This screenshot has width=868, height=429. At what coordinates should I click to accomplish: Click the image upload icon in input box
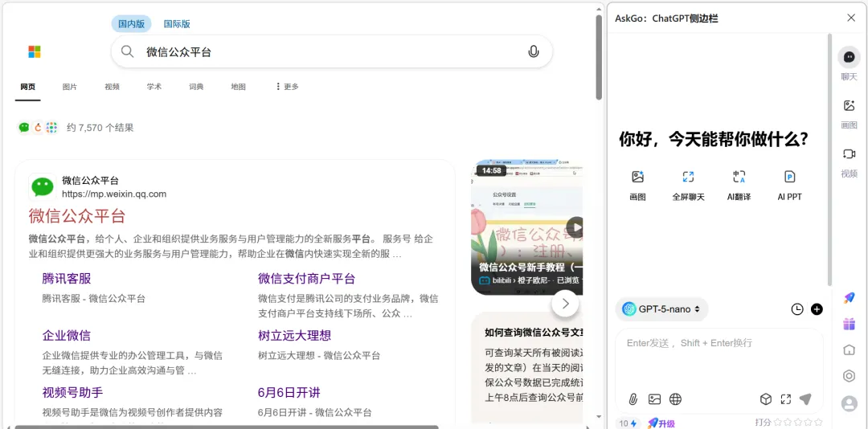[x=655, y=399]
